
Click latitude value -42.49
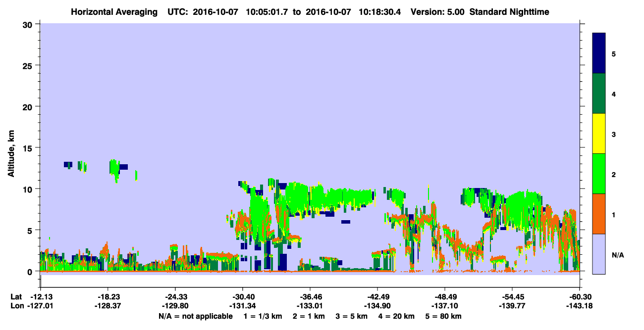[377, 297]
